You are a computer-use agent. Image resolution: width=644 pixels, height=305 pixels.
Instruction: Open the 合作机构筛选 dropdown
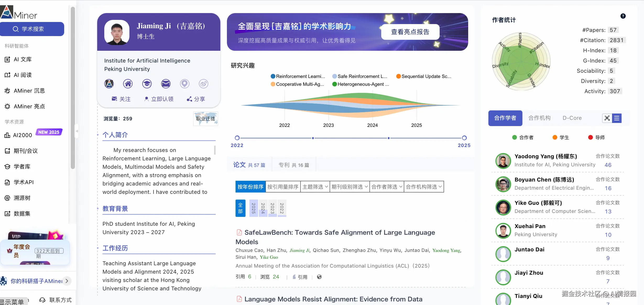pyautogui.click(x=423, y=187)
